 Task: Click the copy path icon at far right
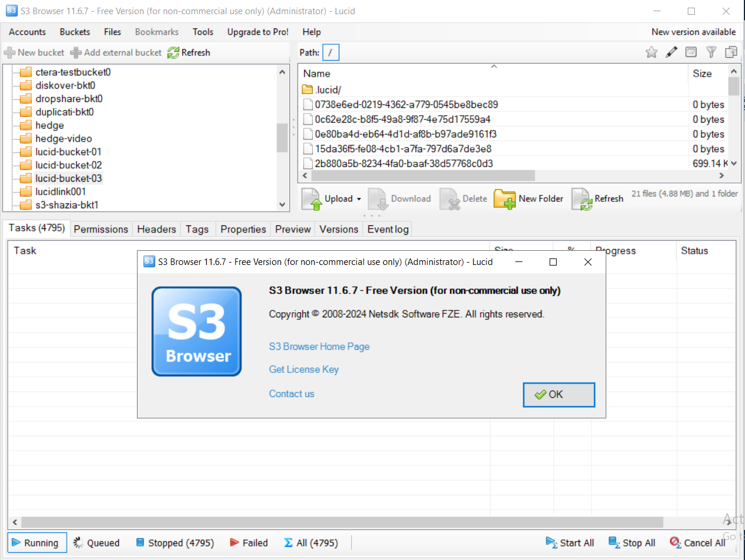point(731,53)
